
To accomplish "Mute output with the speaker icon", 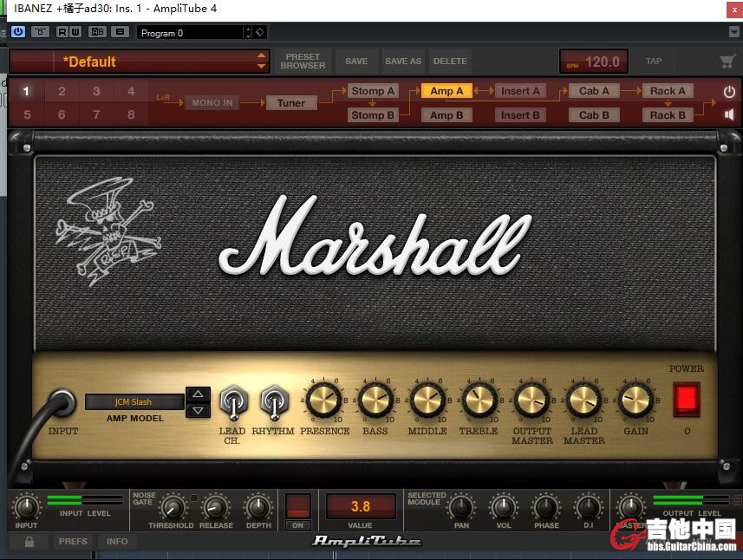I will coord(728,114).
